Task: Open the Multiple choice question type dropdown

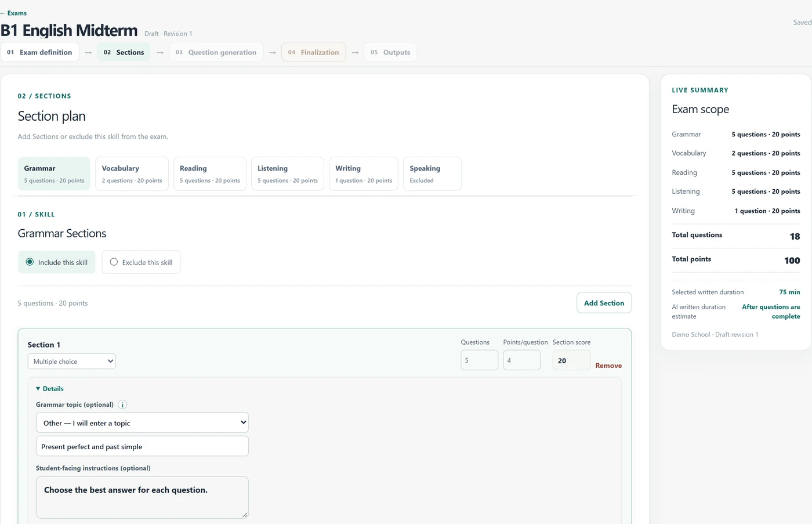Action: (x=72, y=362)
